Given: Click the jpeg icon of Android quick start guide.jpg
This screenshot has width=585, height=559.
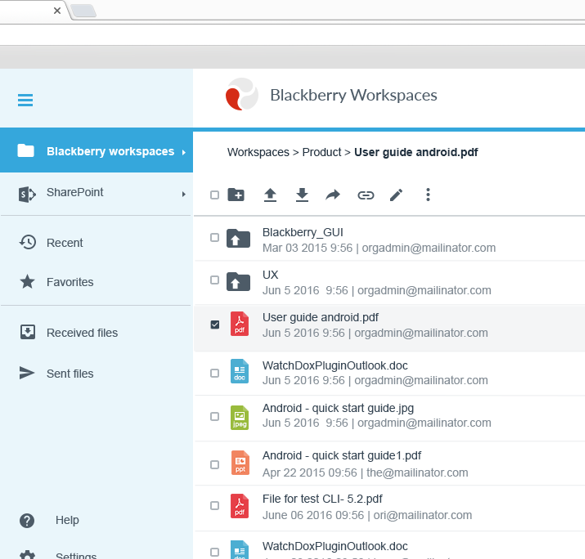Looking at the screenshot, I should [240, 418].
